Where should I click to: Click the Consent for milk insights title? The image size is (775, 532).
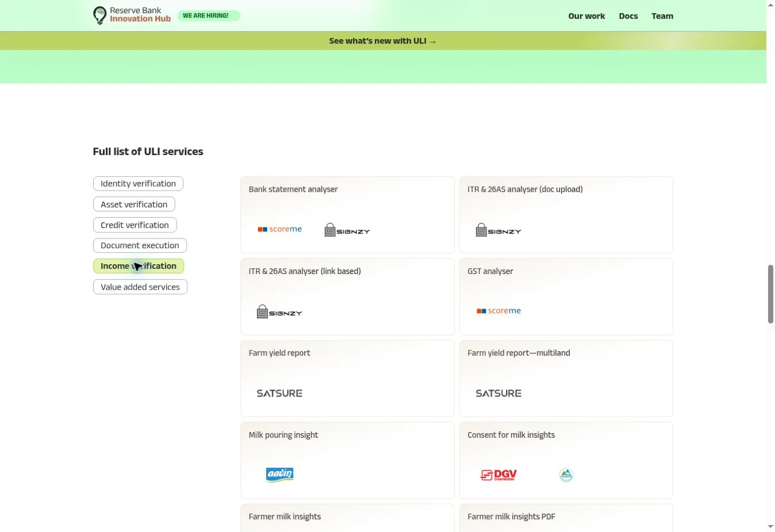(511, 435)
